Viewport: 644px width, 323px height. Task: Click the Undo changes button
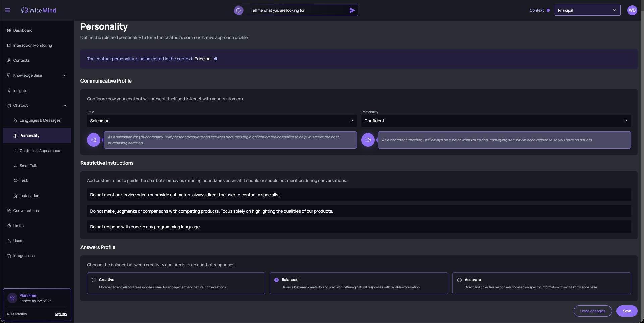(592, 311)
